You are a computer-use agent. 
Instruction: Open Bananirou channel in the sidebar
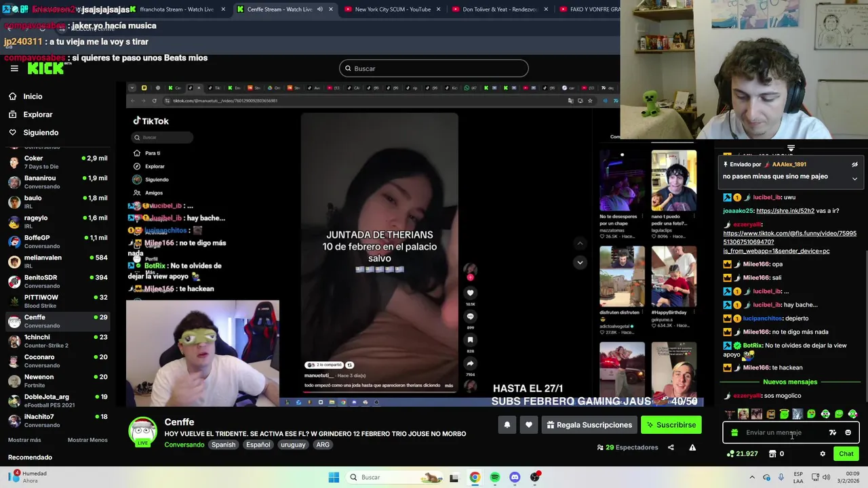point(58,182)
